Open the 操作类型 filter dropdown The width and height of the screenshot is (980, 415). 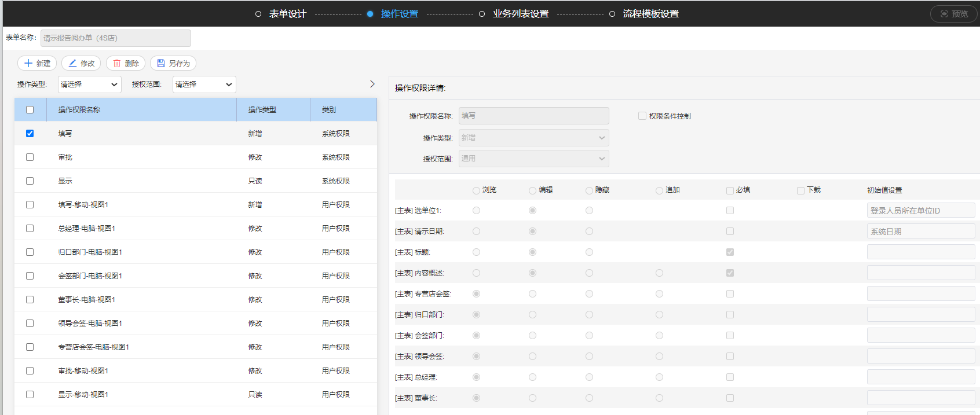[90, 85]
